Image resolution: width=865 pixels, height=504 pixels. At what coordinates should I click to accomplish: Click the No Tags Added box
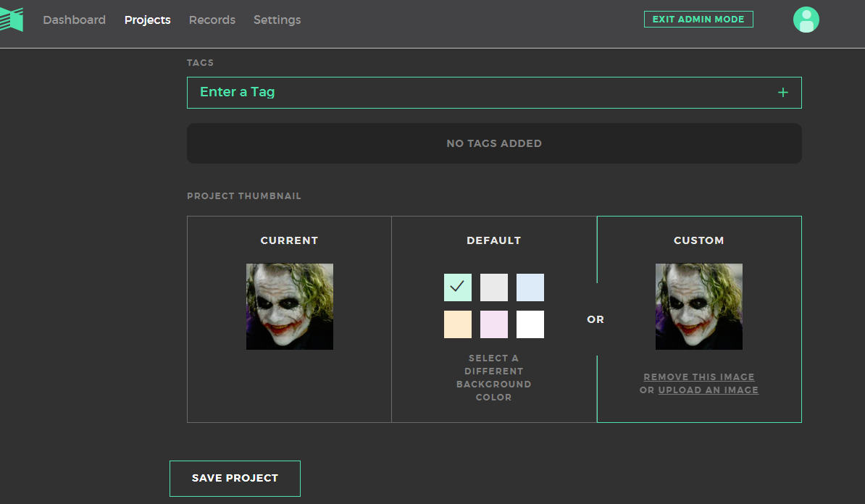click(x=494, y=143)
